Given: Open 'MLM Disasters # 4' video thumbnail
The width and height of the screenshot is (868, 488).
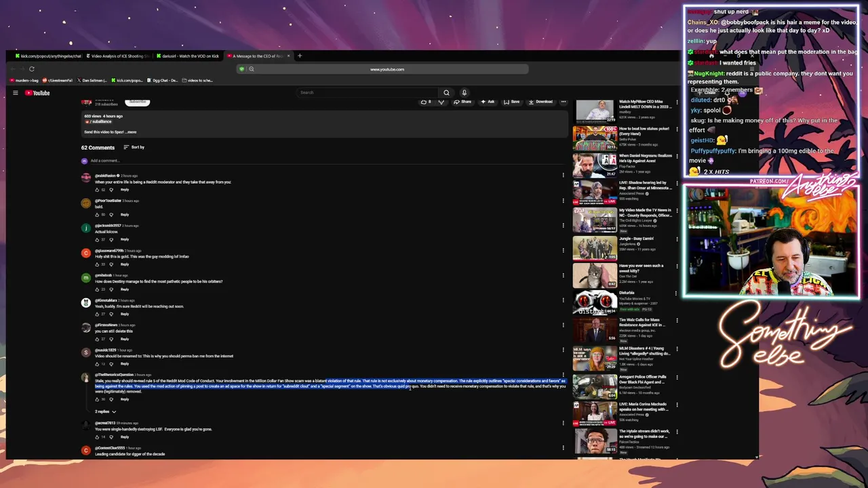Looking at the screenshot, I should [x=595, y=358].
